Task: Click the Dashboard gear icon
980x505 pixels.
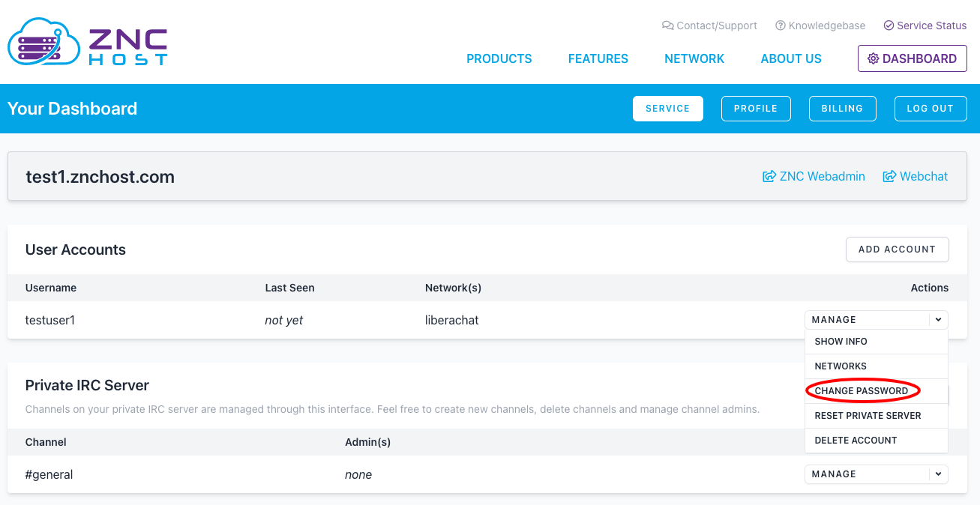Action: click(873, 58)
